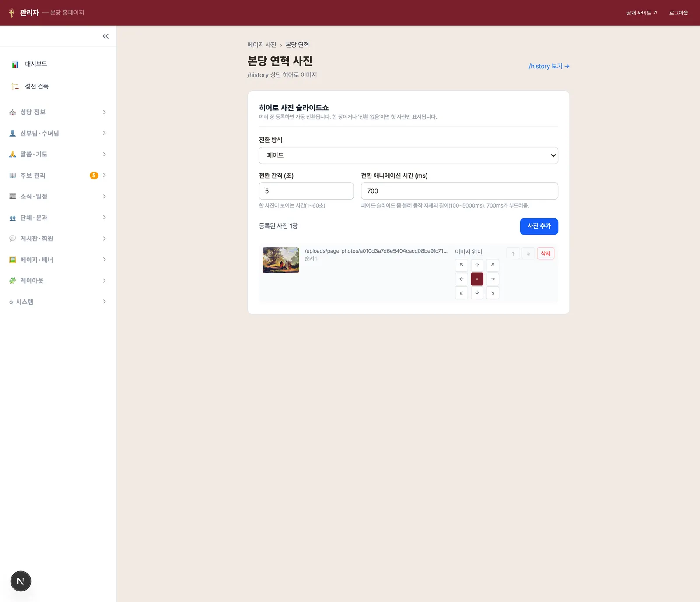Open 공개 사이트 in the header
The image size is (700, 602).
[x=641, y=13]
